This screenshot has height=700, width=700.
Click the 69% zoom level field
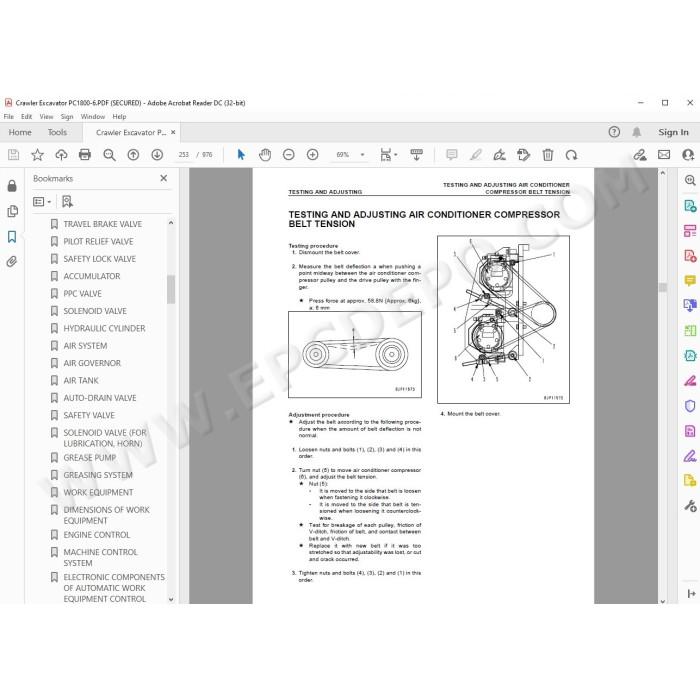tap(342, 155)
